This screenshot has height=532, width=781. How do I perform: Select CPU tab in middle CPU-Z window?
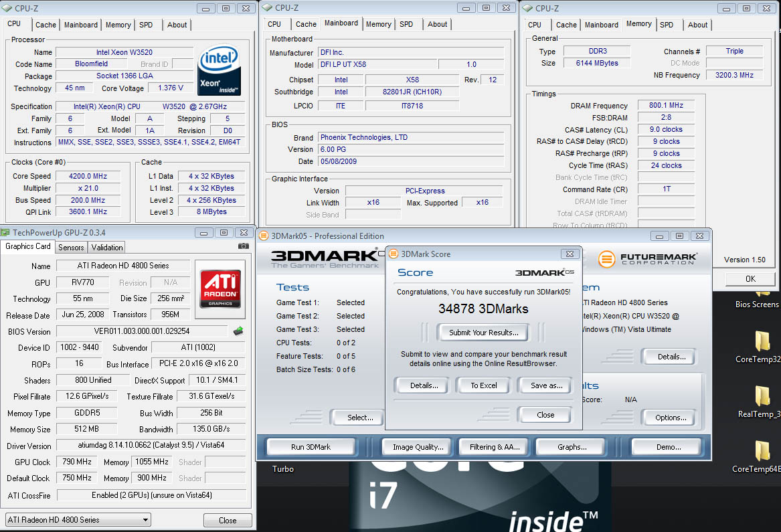(274, 24)
